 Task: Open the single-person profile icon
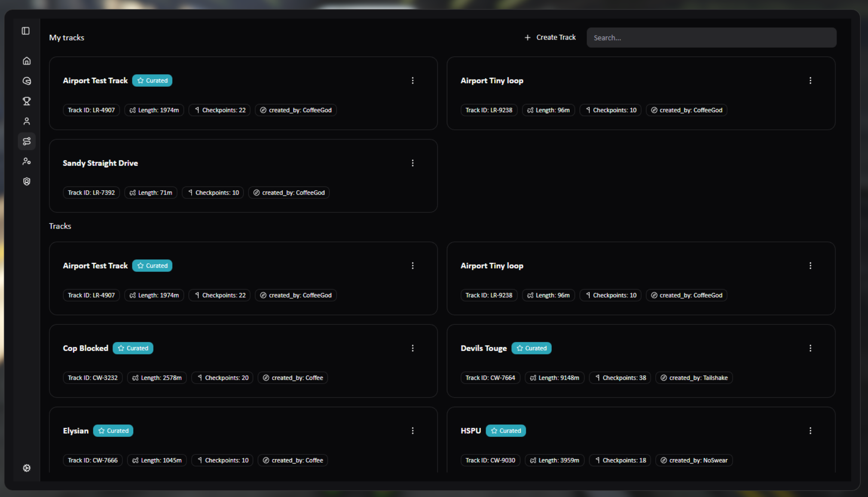tap(27, 121)
